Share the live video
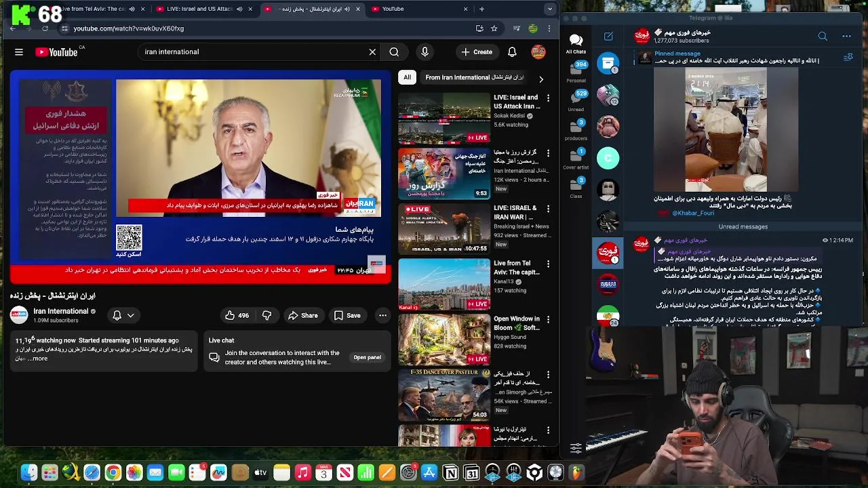 302,315
